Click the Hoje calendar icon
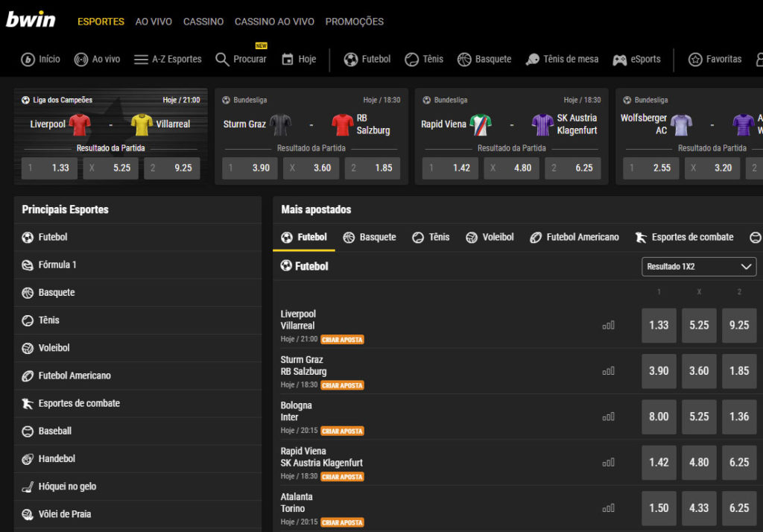 [288, 60]
